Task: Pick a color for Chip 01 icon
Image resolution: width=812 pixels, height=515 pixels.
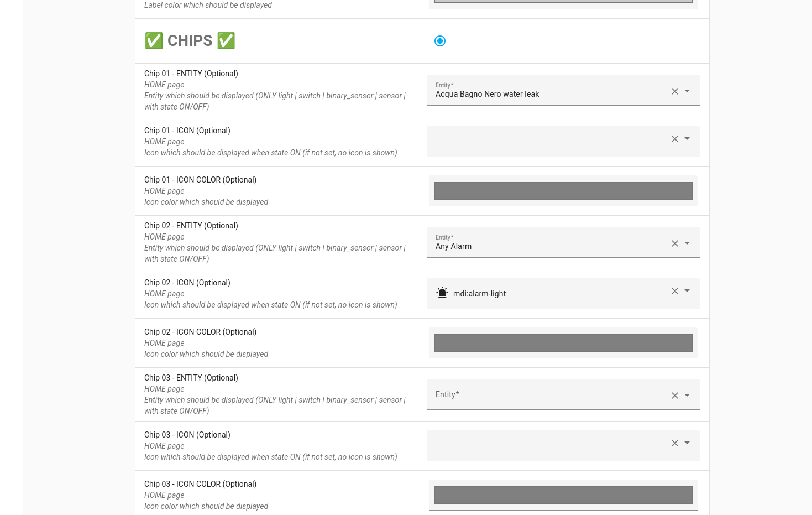Action: pyautogui.click(x=563, y=191)
